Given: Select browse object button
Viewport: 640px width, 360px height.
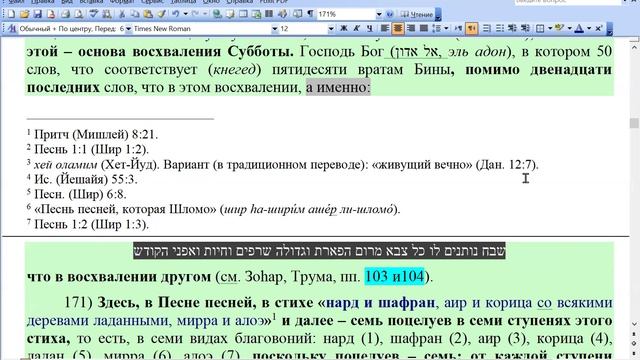Looking at the screenshot, I should click(x=634, y=344).
